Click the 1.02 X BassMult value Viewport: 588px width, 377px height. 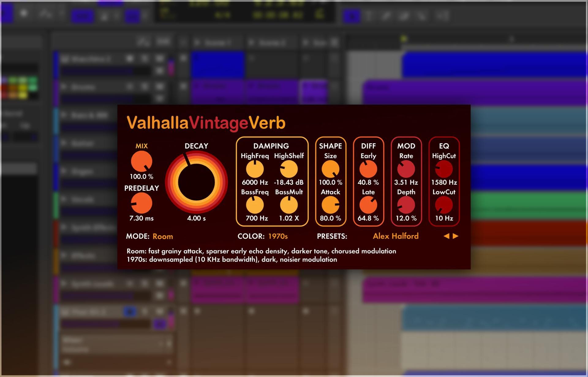(289, 218)
